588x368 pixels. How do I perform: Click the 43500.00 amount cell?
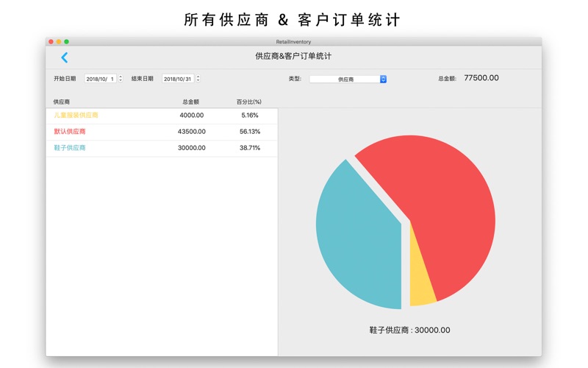click(191, 132)
